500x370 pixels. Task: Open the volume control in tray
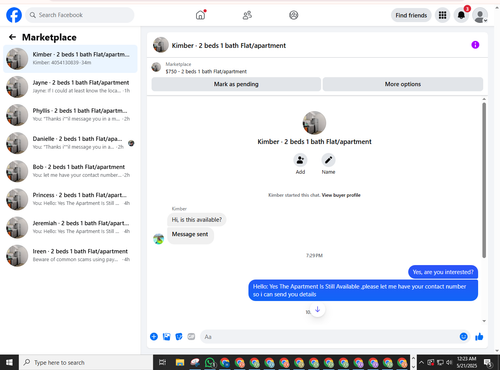(449, 362)
